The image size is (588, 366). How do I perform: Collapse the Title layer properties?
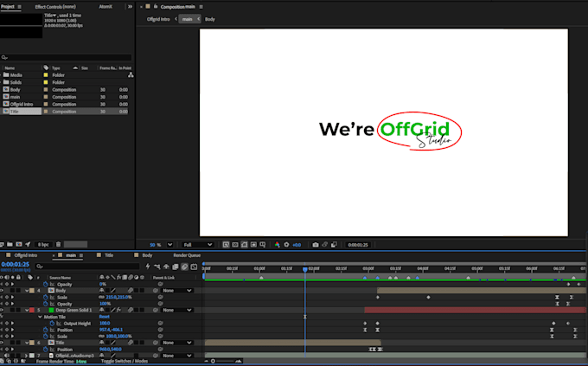click(27, 343)
